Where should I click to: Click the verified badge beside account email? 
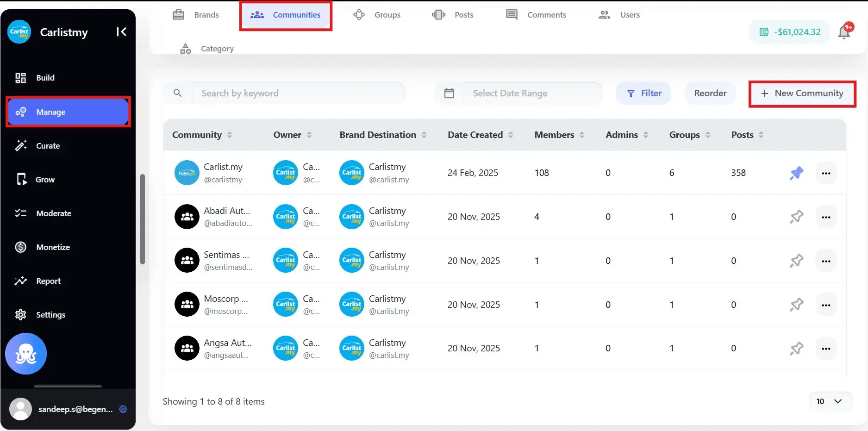123,409
